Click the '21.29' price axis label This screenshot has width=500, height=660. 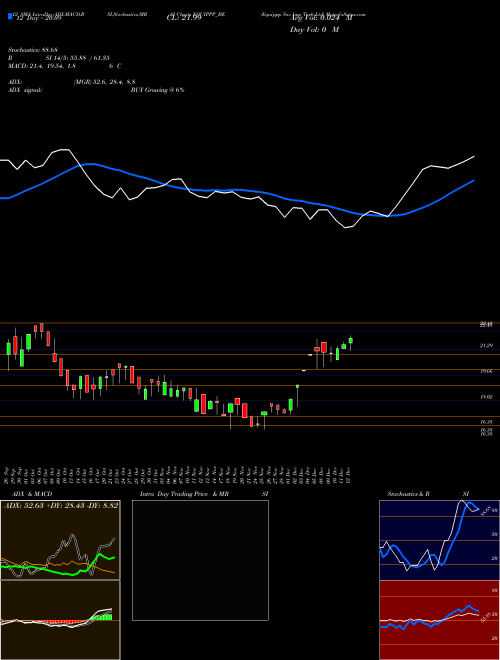pyautogui.click(x=486, y=346)
